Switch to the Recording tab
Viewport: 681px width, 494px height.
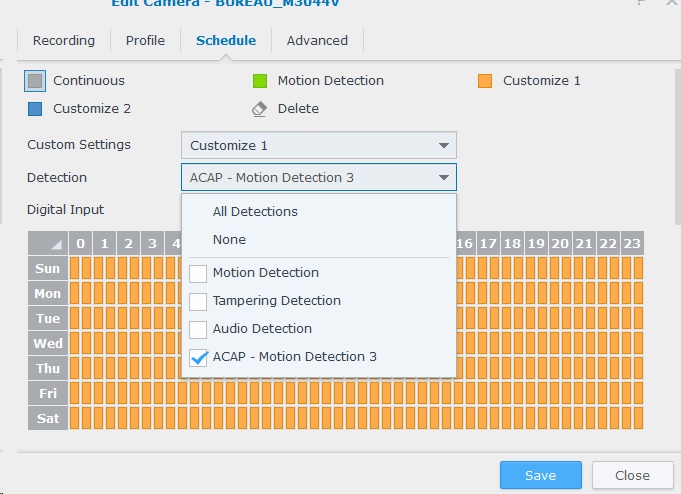coord(64,41)
